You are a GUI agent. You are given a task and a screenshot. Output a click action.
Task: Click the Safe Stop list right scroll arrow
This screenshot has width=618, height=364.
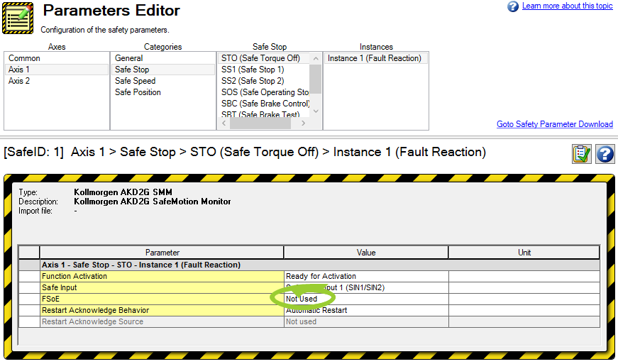(303, 123)
